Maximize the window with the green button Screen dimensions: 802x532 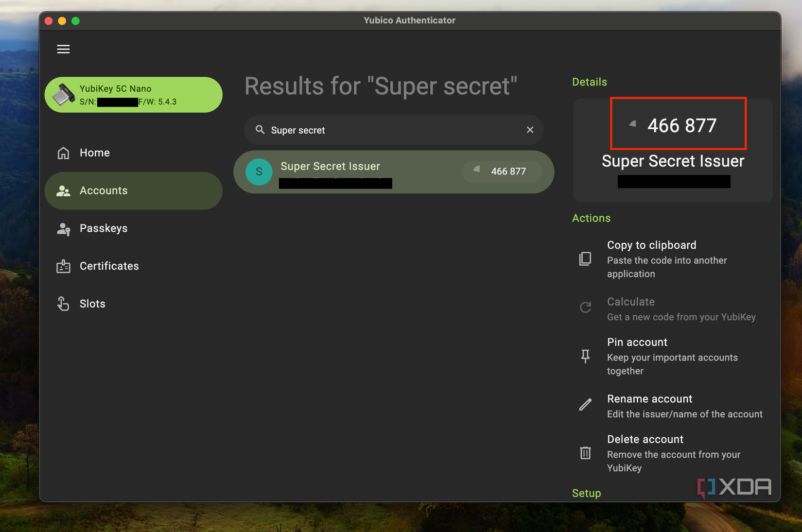pyautogui.click(x=75, y=21)
